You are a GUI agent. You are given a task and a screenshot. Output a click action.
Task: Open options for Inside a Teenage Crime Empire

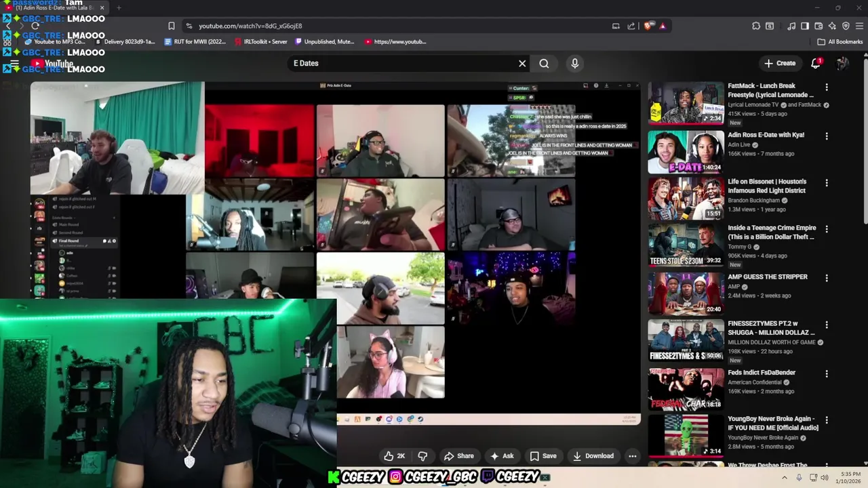[826, 230]
